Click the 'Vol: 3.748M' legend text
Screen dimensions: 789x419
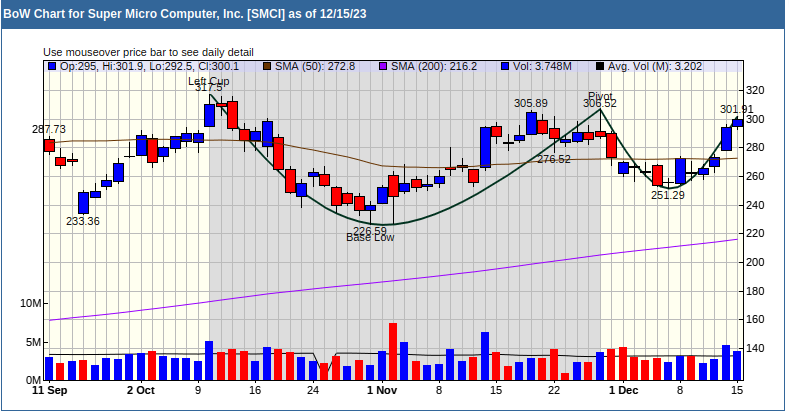(542, 66)
